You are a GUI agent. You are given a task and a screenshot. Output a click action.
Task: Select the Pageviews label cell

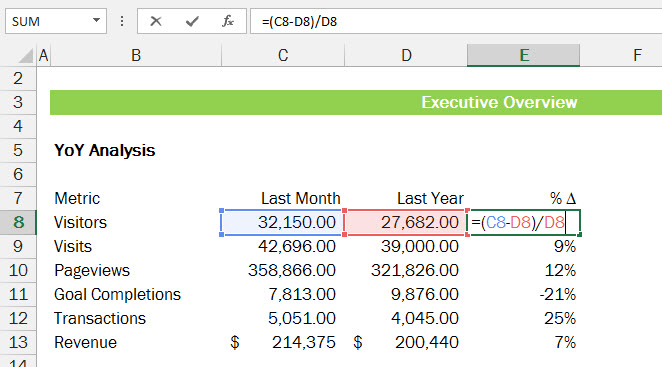click(136, 270)
